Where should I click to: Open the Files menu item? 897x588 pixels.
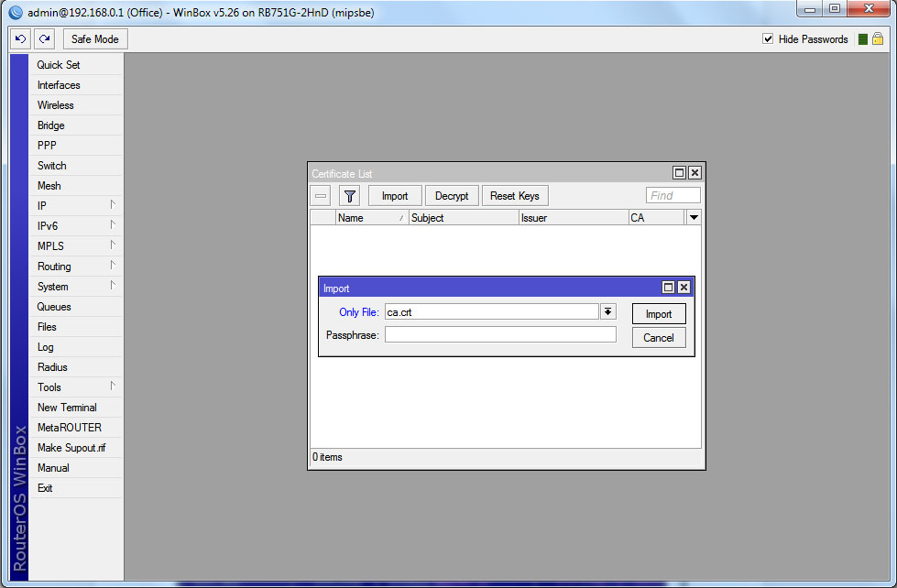pos(47,327)
